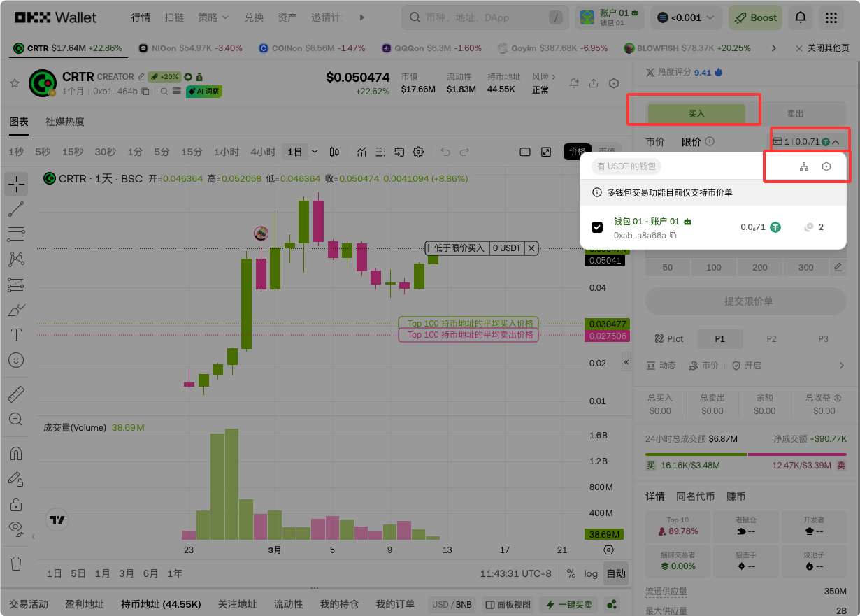Click the magnet mode tool
Viewport: 860px width, 616px height.
[16, 453]
